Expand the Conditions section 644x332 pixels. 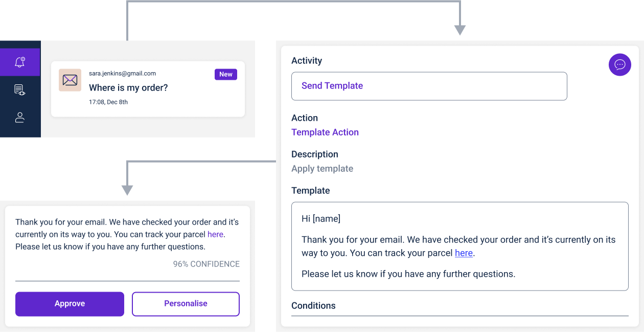[x=313, y=306]
